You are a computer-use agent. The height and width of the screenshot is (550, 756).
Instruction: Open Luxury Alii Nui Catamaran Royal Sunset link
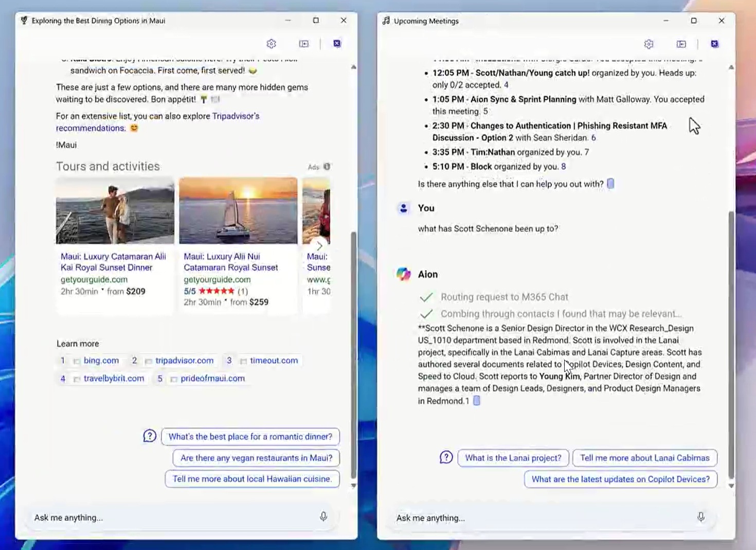pyautogui.click(x=231, y=262)
